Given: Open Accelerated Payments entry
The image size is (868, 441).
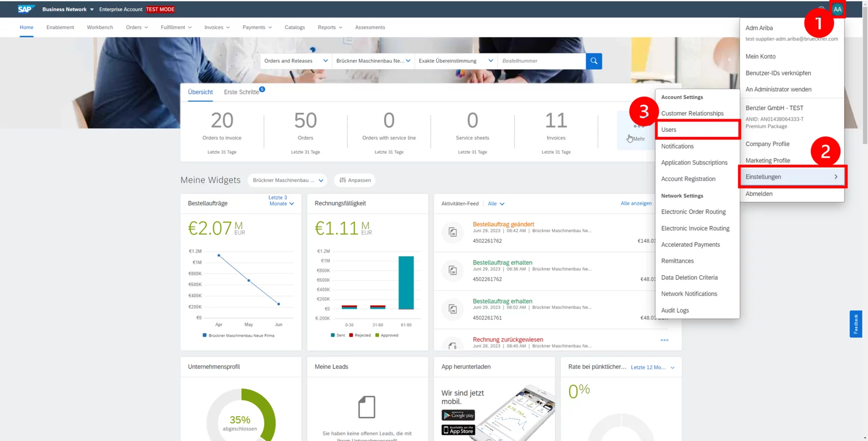Looking at the screenshot, I should coord(691,244).
